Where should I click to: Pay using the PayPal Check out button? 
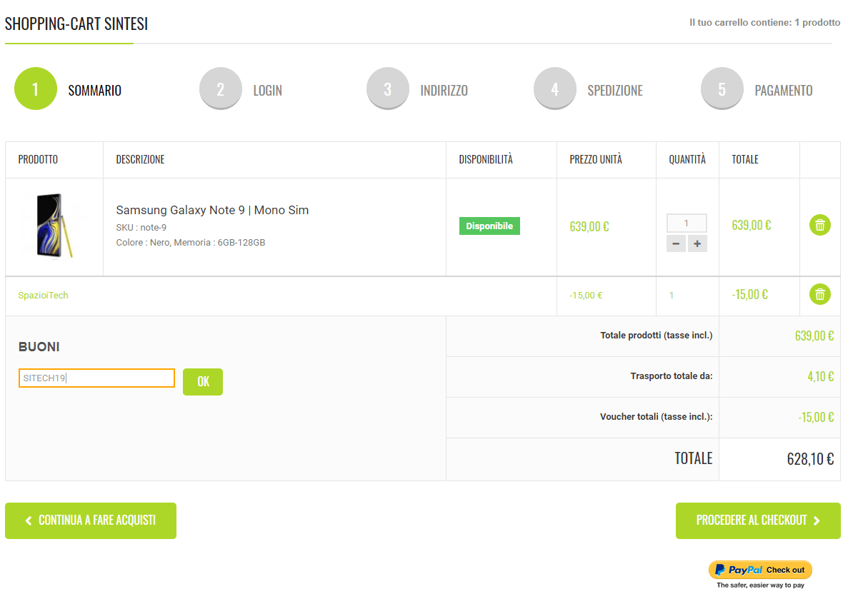tap(760, 570)
